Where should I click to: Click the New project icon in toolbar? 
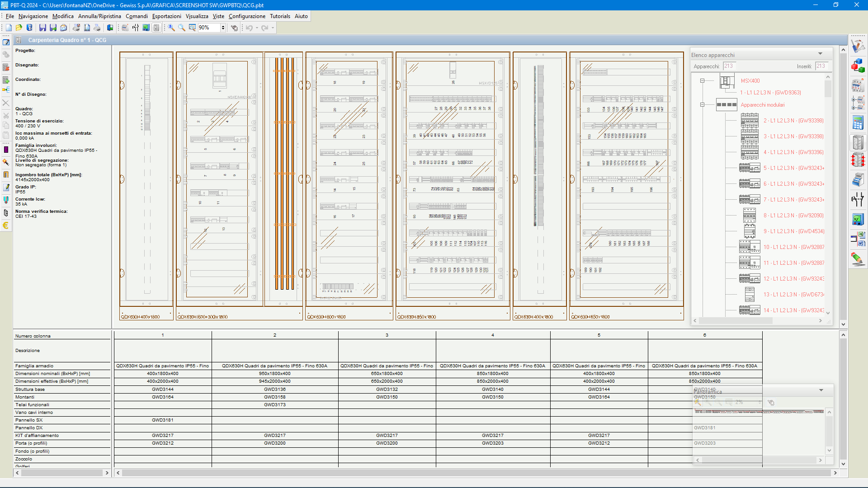click(9, 28)
